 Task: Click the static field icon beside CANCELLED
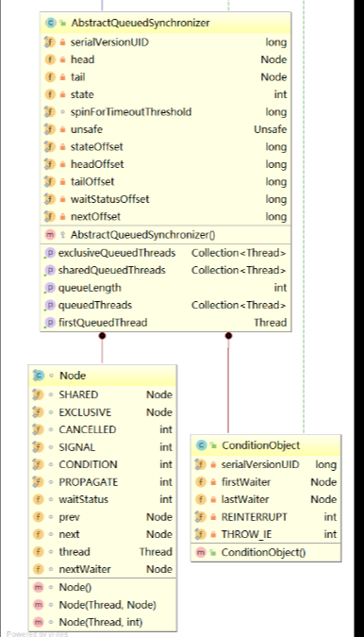38,429
